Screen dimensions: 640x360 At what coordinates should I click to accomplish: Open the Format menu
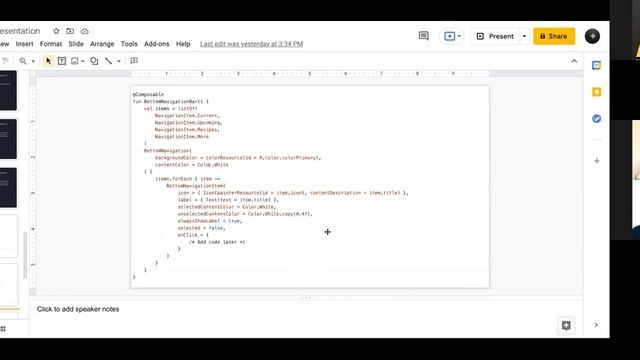[x=51, y=44]
